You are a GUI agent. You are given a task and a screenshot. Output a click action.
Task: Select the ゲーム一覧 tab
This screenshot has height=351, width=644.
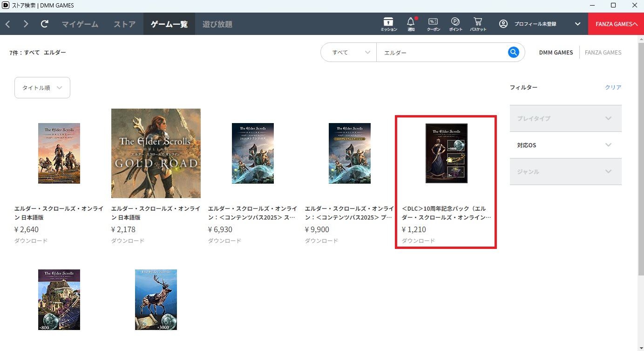click(169, 24)
